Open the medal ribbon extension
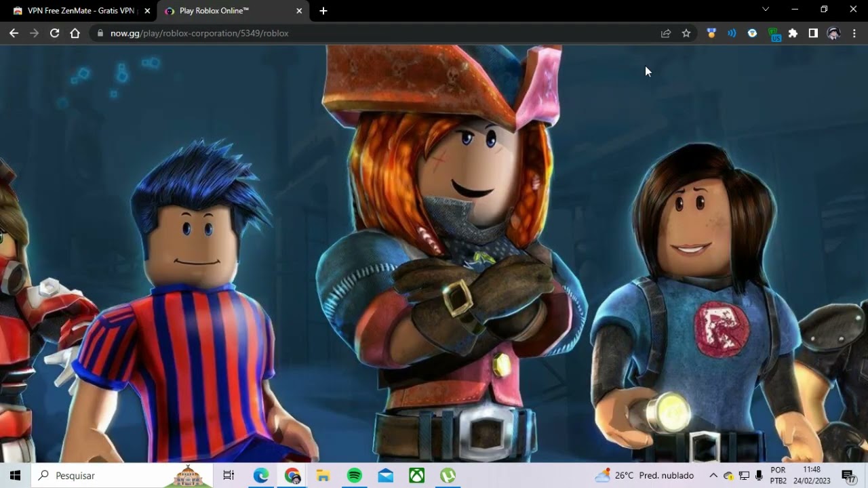Screen dimensions: 868x488 (x=711, y=33)
